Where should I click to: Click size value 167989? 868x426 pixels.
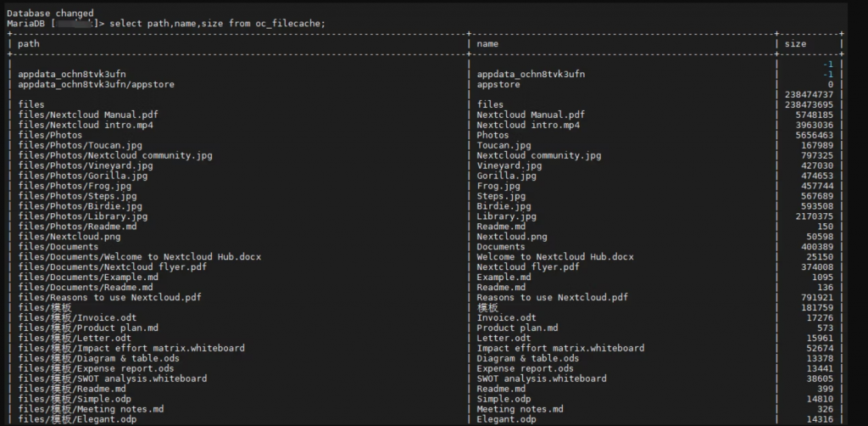click(817, 146)
